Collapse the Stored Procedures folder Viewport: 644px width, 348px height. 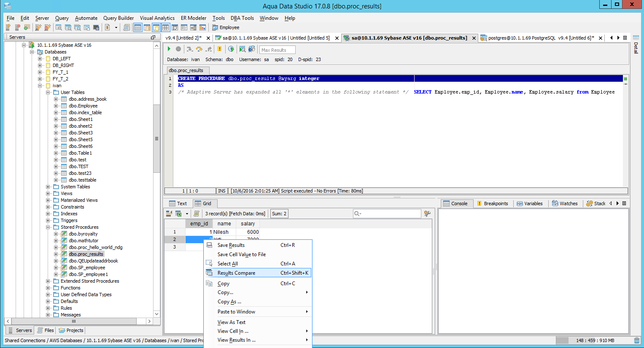click(x=48, y=227)
